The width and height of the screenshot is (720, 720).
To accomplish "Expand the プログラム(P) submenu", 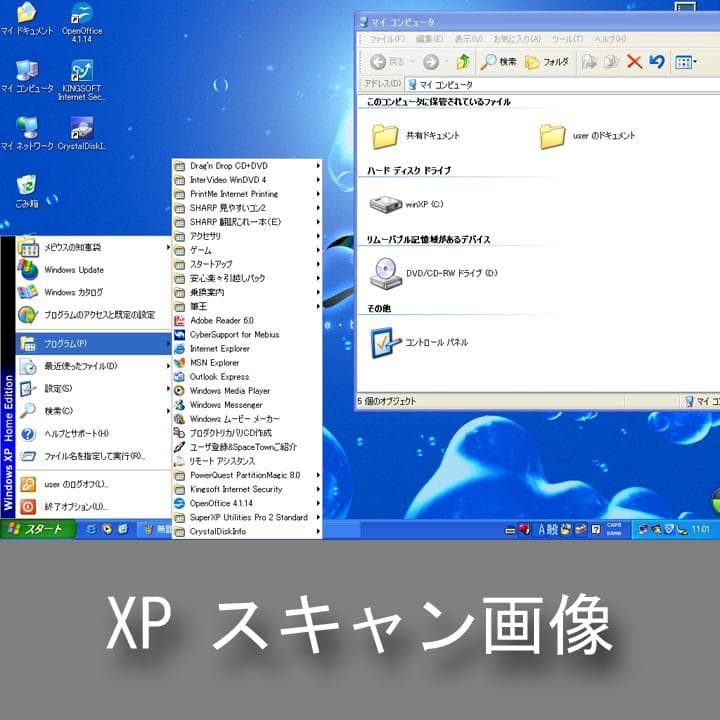I will [94, 343].
